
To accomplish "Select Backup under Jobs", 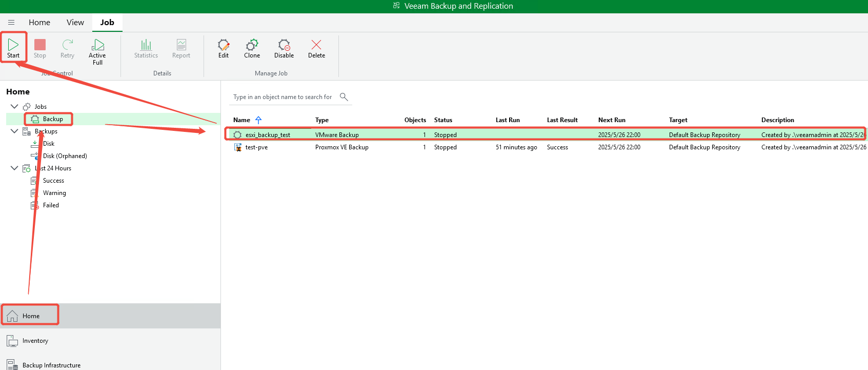I will (53, 119).
